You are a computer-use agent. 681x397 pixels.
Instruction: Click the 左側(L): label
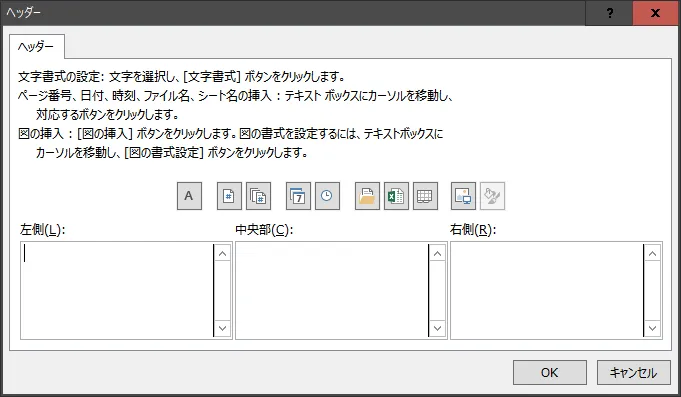pyautogui.click(x=43, y=229)
